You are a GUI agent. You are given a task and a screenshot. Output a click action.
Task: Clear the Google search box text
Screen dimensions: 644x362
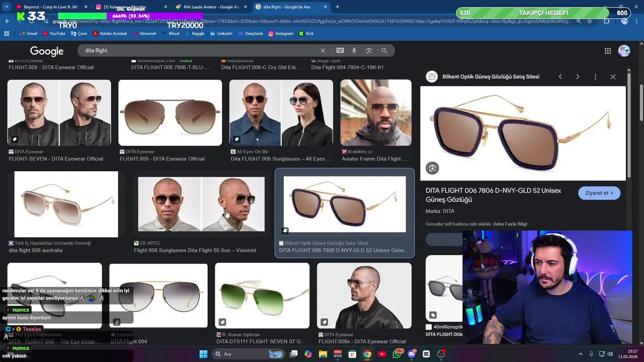click(323, 50)
